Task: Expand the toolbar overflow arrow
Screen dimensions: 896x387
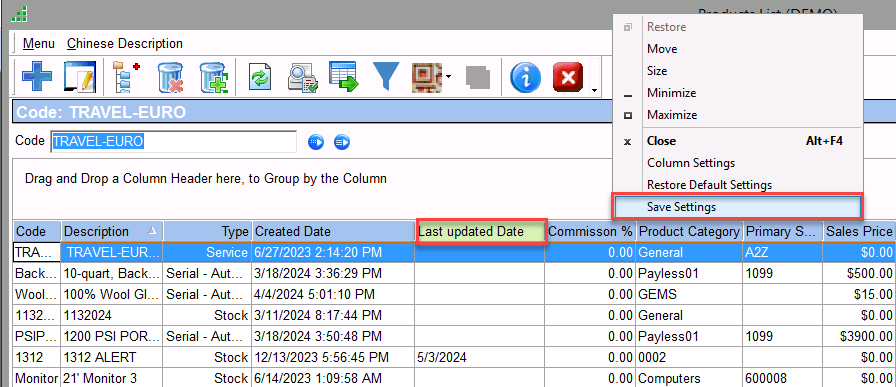Action: pos(594,90)
